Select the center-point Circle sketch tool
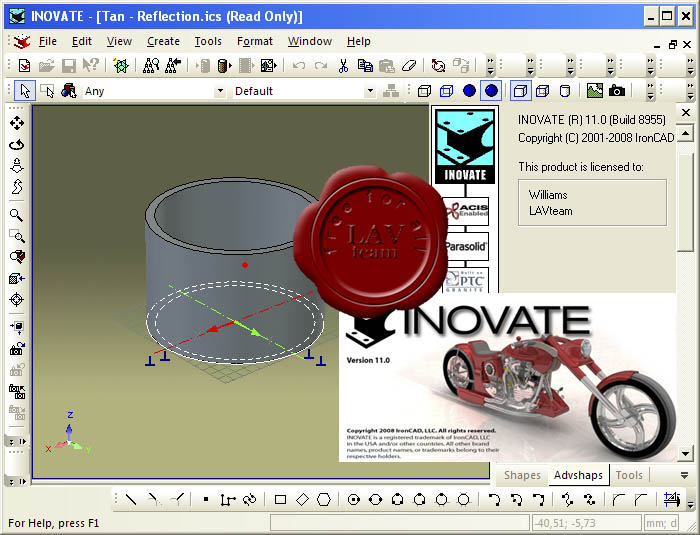This screenshot has height=535, width=700. point(354,499)
